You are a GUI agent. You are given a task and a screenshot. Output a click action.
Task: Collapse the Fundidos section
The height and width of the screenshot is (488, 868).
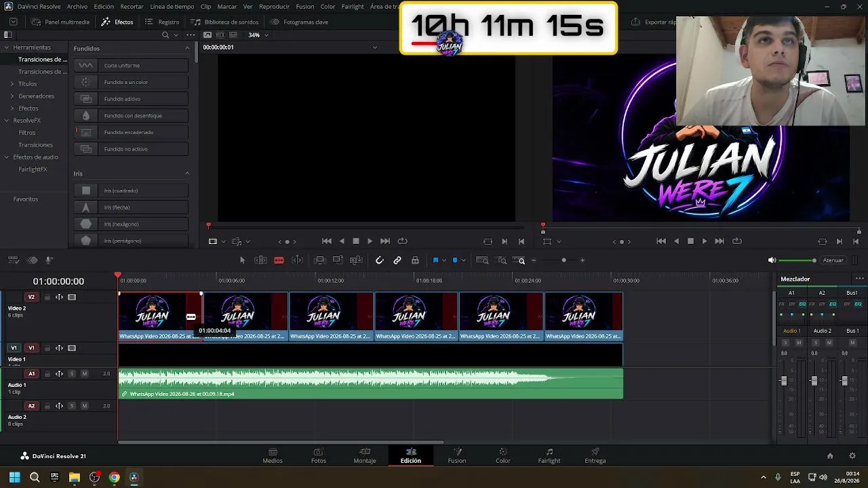[187, 48]
